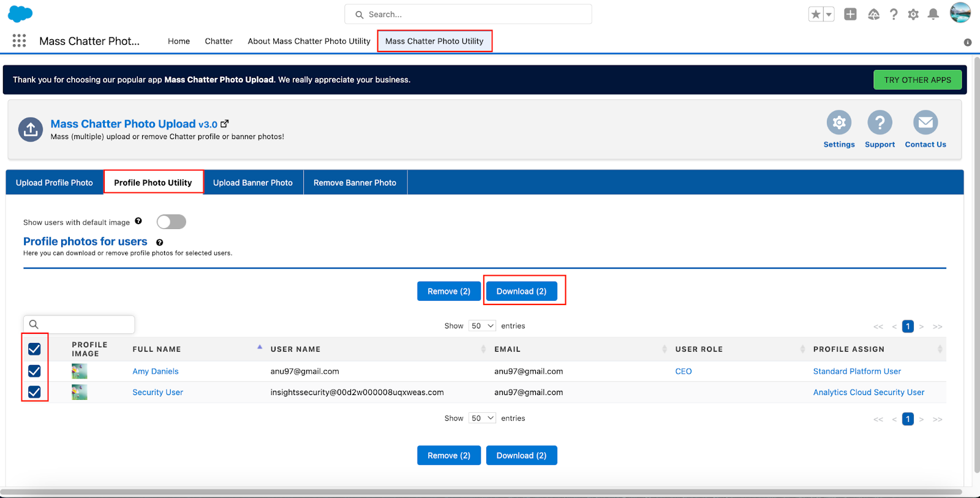
Task: Go to the Chatter nav tab
Action: 219,41
